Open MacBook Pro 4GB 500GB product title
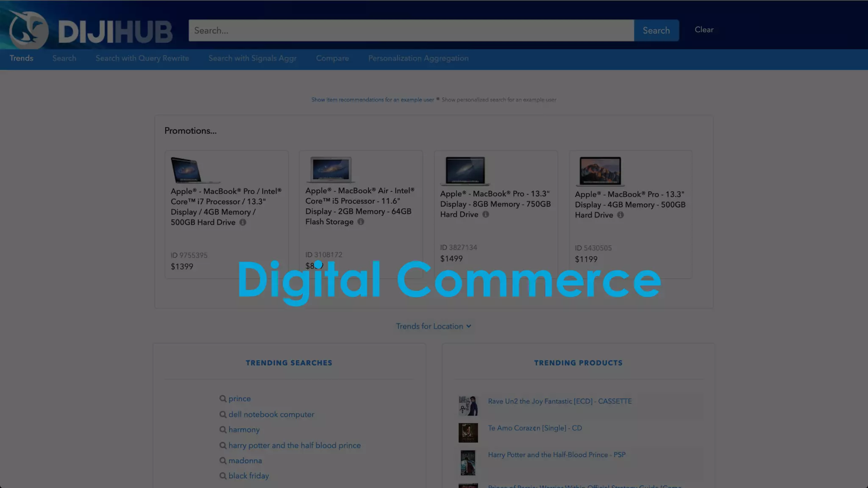The image size is (868, 488). pyautogui.click(x=630, y=205)
